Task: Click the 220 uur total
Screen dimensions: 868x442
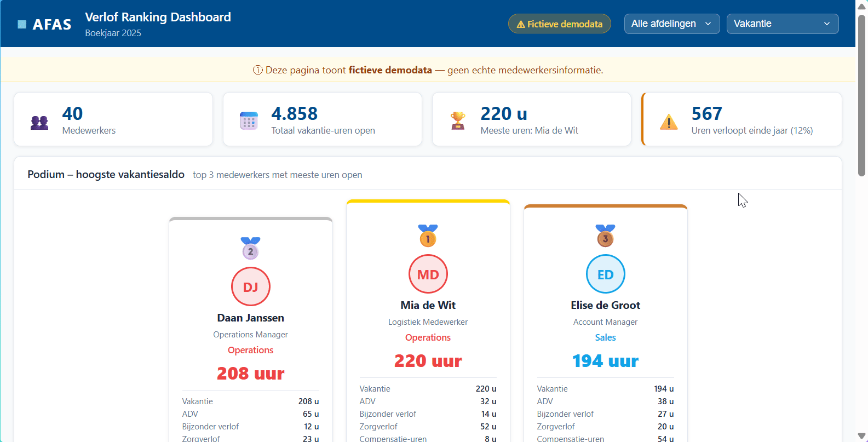Action: (x=428, y=361)
